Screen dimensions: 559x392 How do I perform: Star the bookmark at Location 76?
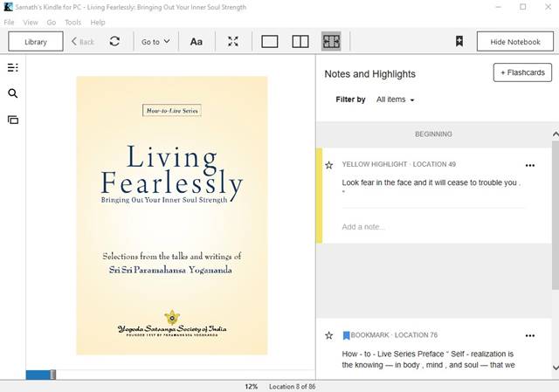pos(329,335)
